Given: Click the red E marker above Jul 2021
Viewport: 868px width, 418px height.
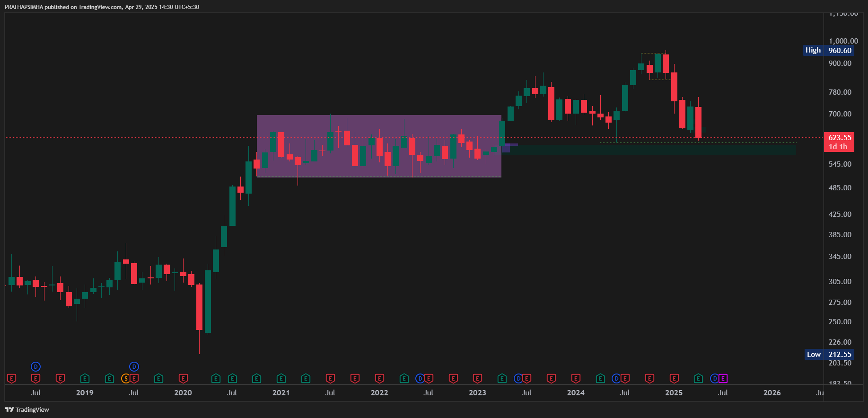Looking at the screenshot, I should (330, 378).
